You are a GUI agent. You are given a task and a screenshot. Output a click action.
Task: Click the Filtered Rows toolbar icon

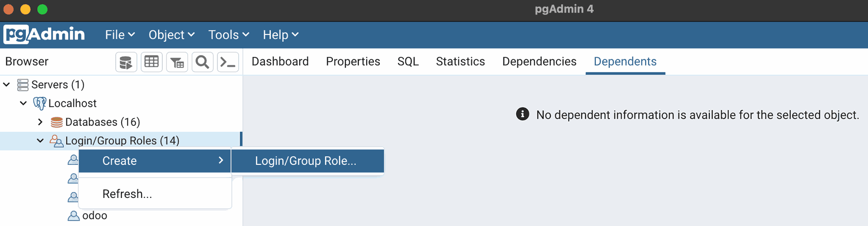pyautogui.click(x=177, y=62)
